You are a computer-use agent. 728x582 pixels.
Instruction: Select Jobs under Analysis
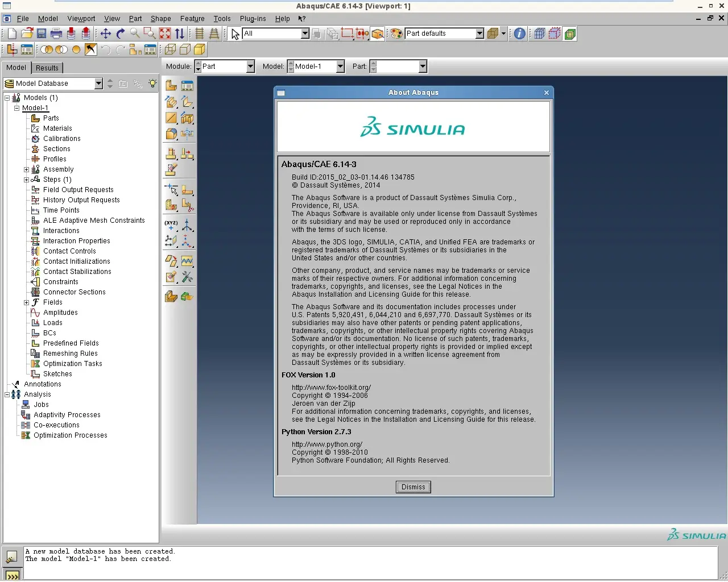41,405
